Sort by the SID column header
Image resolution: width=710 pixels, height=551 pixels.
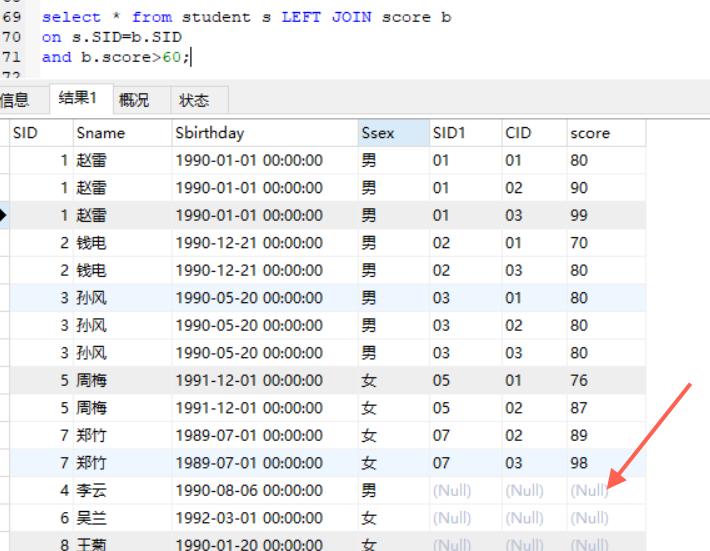tap(41, 133)
